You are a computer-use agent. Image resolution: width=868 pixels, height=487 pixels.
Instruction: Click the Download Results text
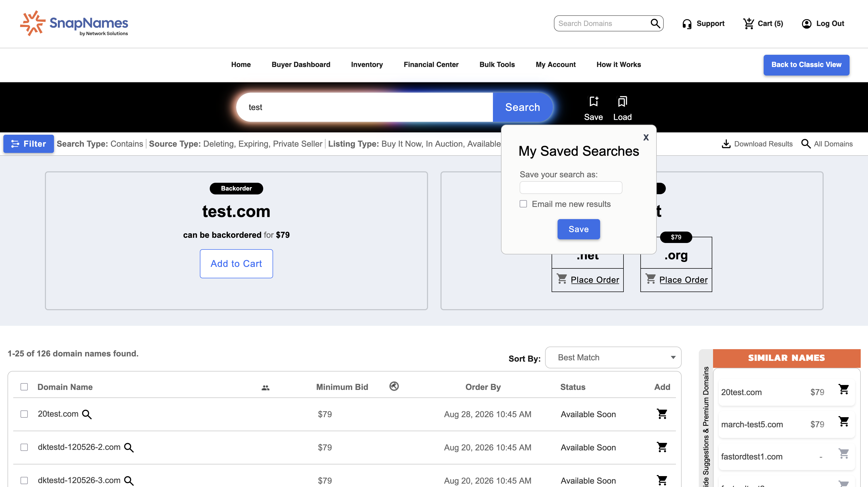pyautogui.click(x=763, y=144)
